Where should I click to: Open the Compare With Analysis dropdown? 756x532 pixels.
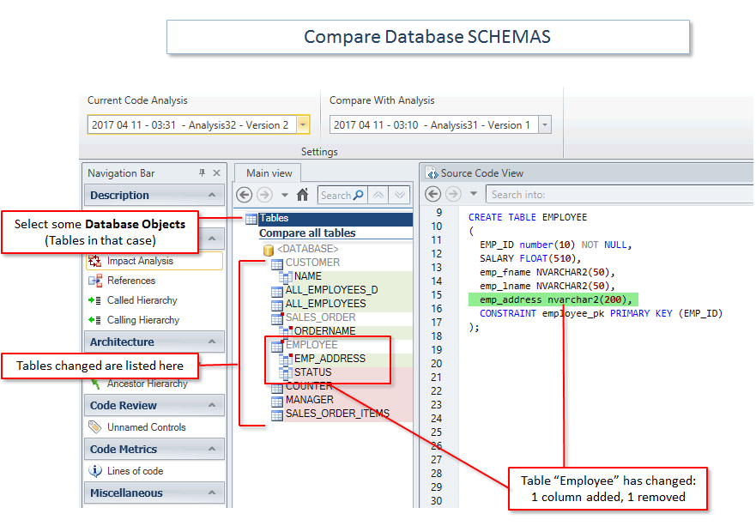544,124
